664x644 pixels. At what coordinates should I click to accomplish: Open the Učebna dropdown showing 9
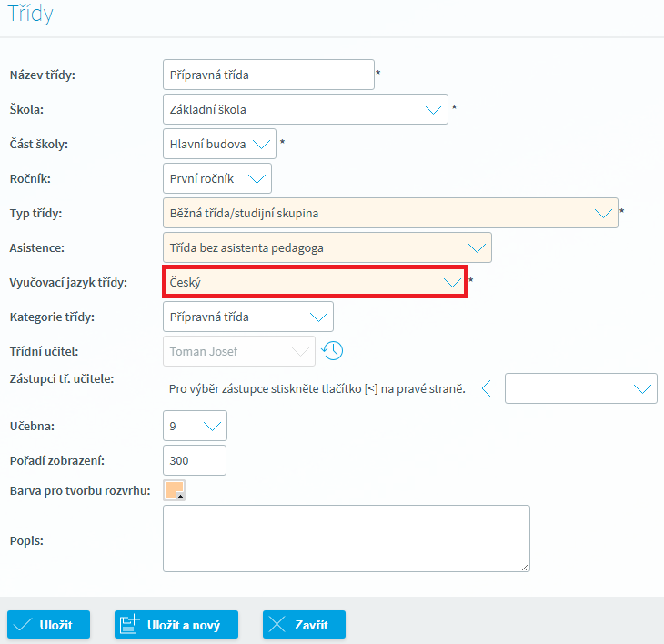(x=195, y=426)
